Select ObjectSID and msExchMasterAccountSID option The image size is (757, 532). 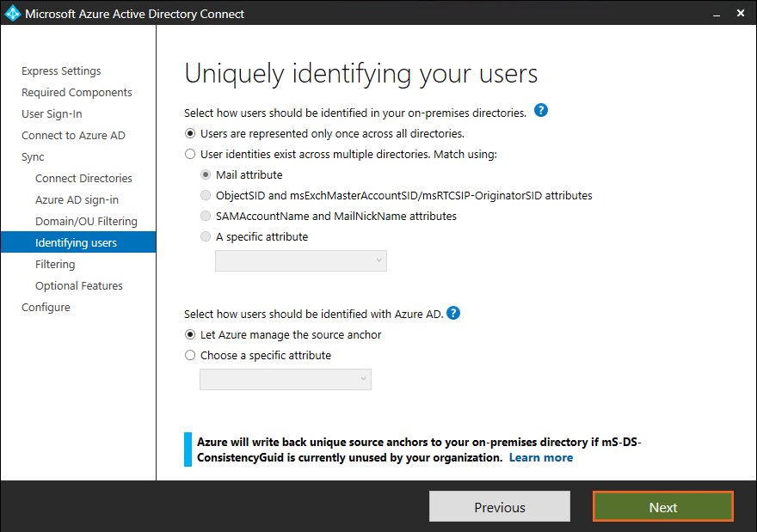coord(206,196)
